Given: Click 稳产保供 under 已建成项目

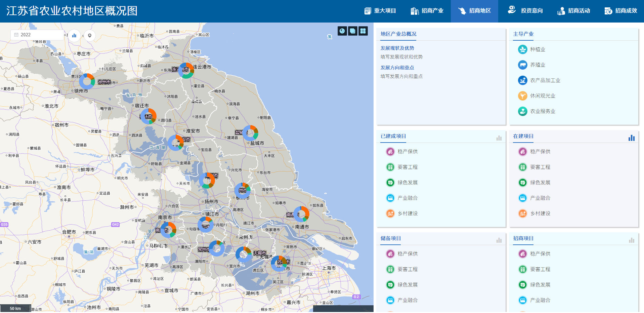Looking at the screenshot, I should (407, 152).
